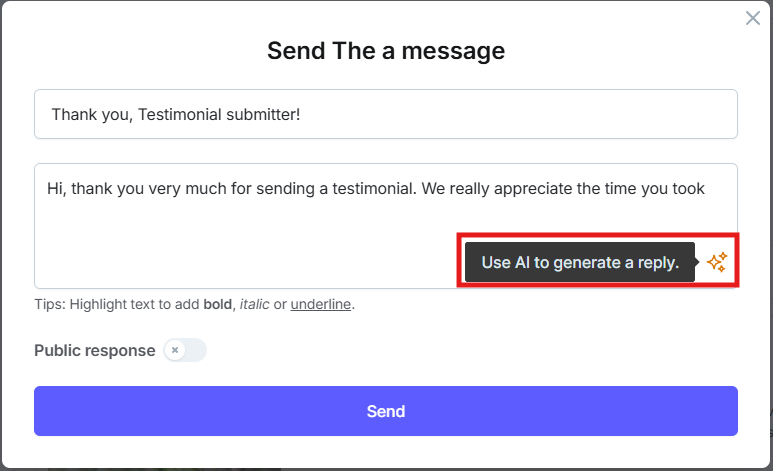Close the Send a message dialog
Image resolution: width=773 pixels, height=471 pixels.
(752, 18)
